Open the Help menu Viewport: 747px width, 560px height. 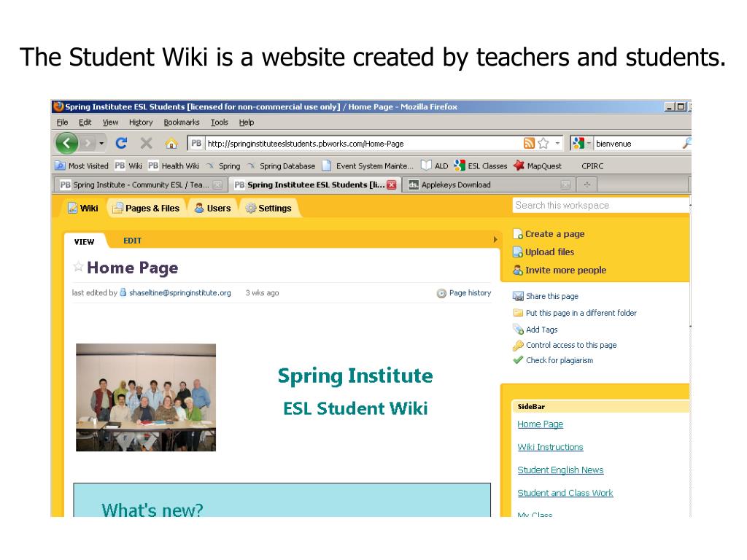pyautogui.click(x=247, y=122)
